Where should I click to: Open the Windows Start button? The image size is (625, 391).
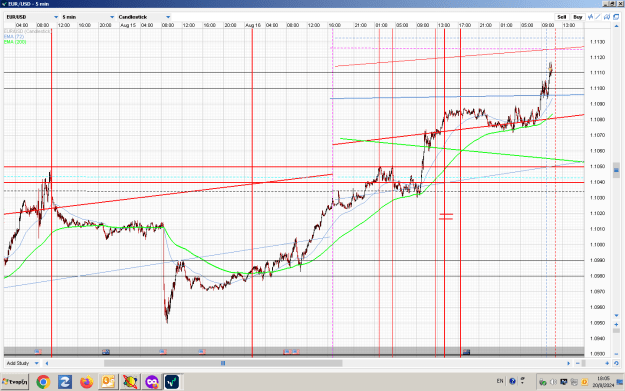15,382
